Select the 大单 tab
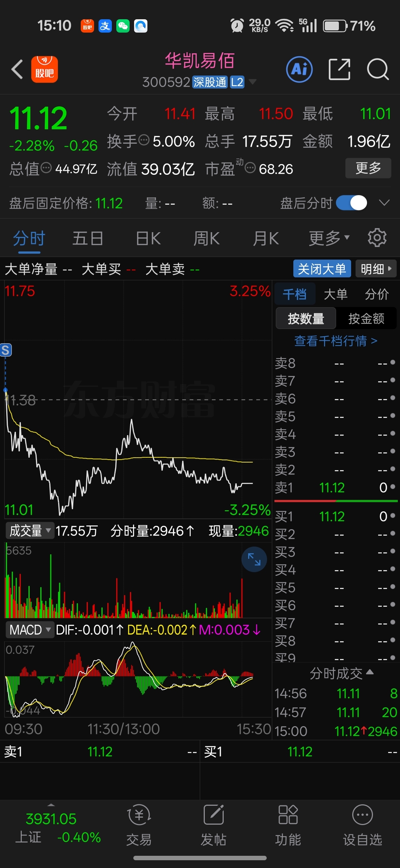The height and width of the screenshot is (868, 400). click(336, 294)
